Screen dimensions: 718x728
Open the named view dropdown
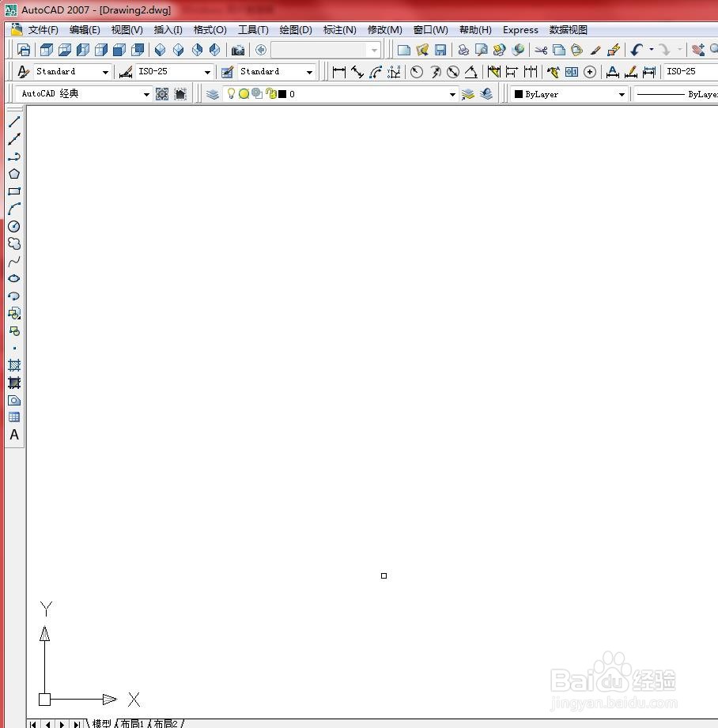pyautogui.click(x=326, y=50)
